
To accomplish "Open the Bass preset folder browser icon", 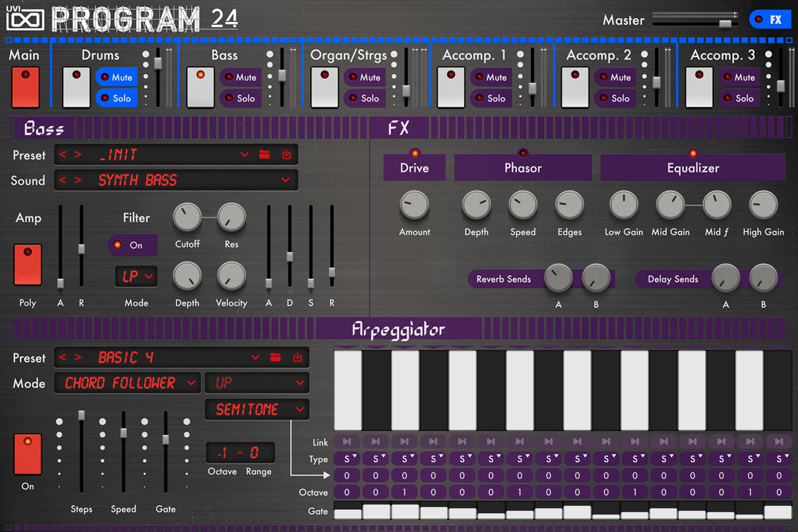I will pos(264,155).
